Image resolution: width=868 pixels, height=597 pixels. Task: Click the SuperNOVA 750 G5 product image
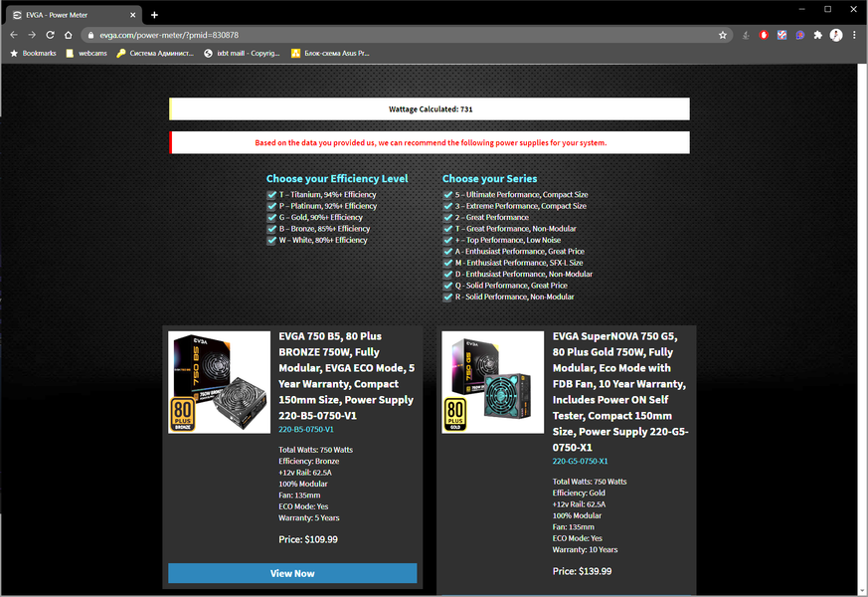tap(493, 382)
